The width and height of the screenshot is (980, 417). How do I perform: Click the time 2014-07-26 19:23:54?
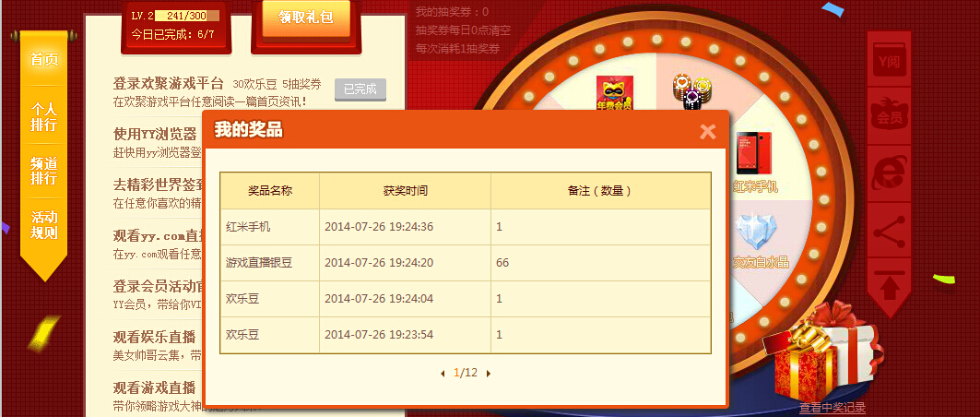pyautogui.click(x=379, y=335)
